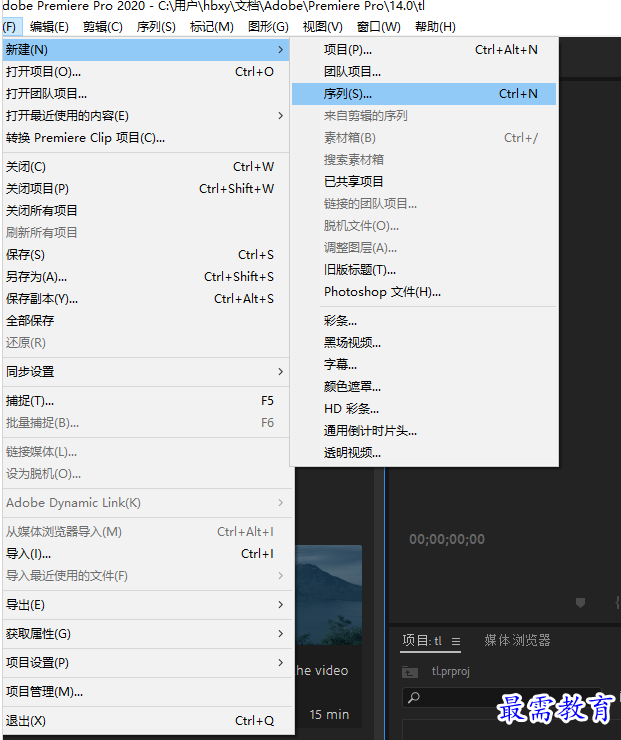Choose 关闭(C) menu entry
The height and width of the screenshot is (740, 621).
(x=146, y=167)
